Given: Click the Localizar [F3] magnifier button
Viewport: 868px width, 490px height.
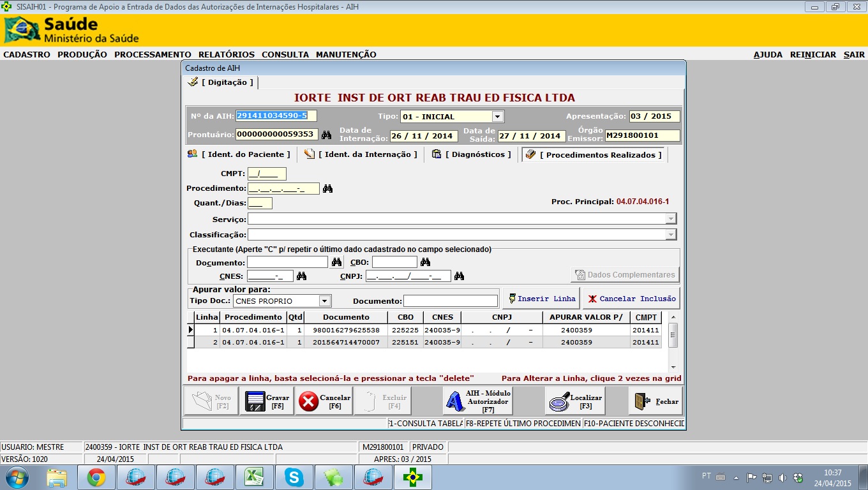Looking at the screenshot, I should (573, 401).
